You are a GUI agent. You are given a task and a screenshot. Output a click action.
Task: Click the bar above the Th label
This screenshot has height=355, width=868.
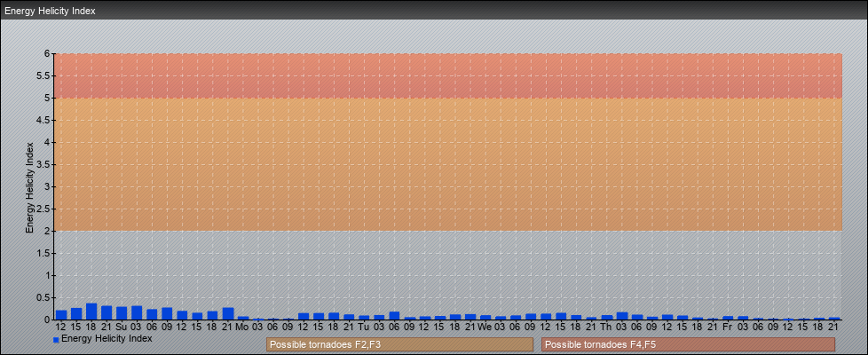pos(607,318)
